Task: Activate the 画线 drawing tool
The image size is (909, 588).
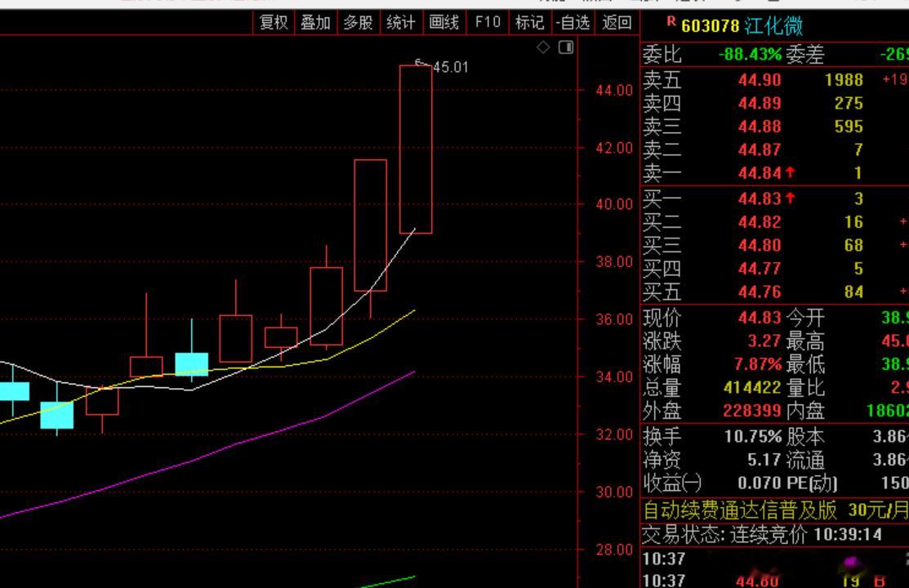Action: point(444,23)
